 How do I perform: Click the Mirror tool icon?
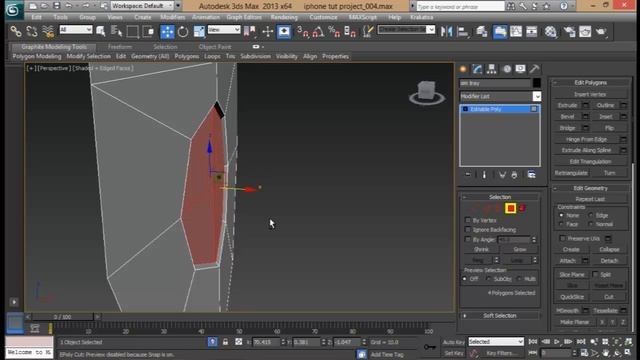[447, 31]
